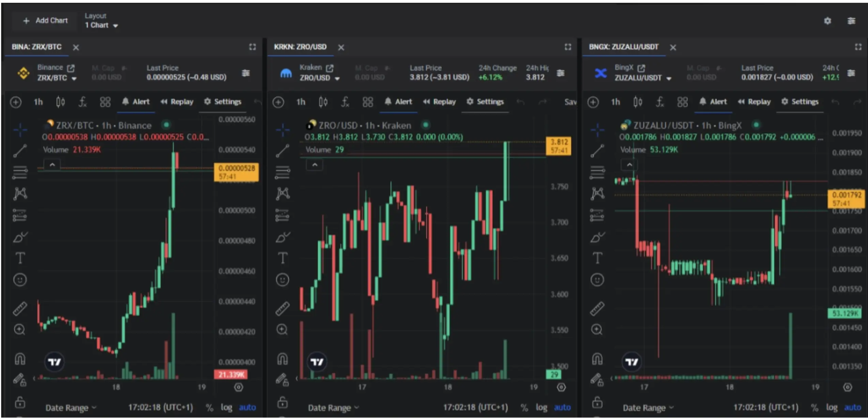
Task: Select the forecasting tool in ZUZALU/USDT chart
Action: [597, 215]
